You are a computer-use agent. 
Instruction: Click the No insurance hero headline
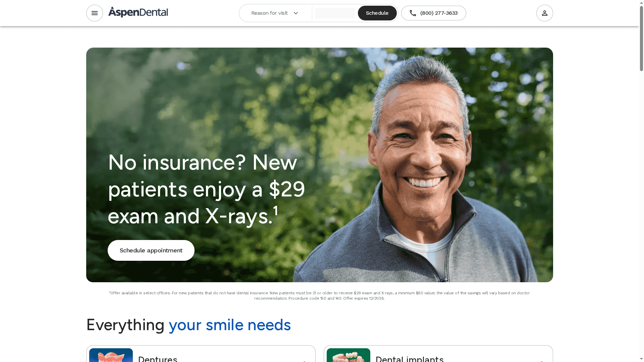pos(206,189)
